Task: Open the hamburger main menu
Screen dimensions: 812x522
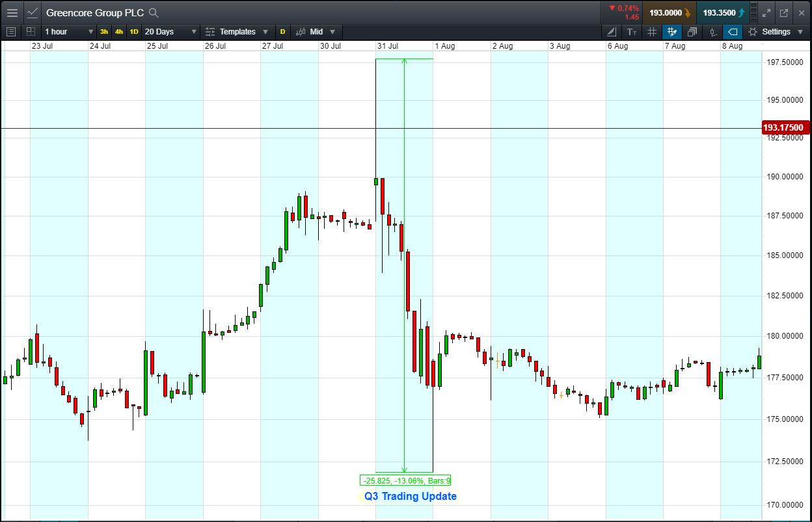Action: pos(12,12)
